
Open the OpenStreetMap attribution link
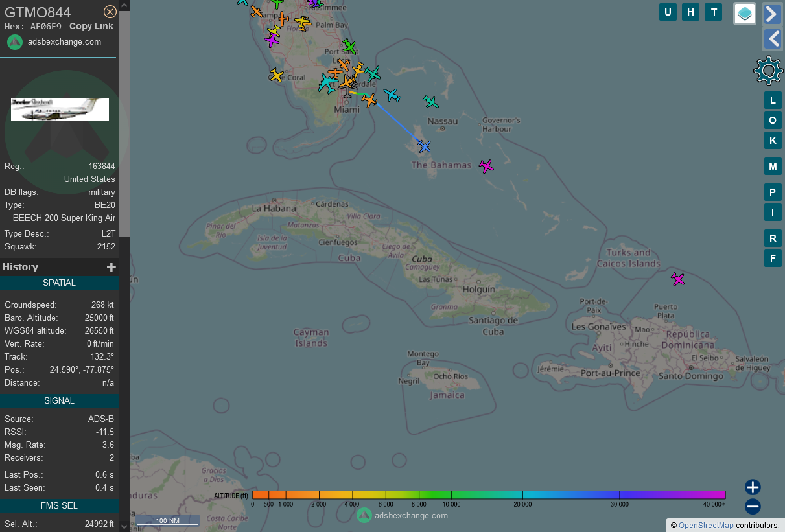(x=706, y=526)
